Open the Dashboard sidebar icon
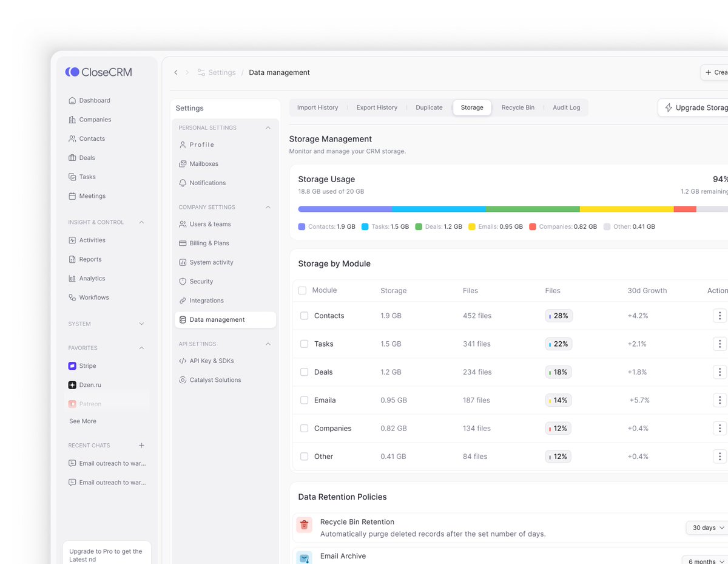 (x=72, y=100)
